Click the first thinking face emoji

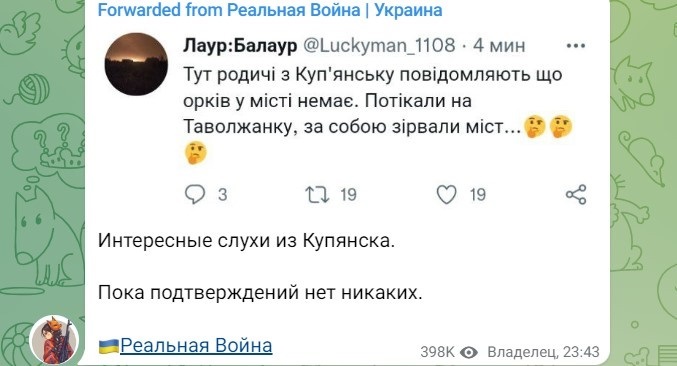pyautogui.click(x=535, y=126)
